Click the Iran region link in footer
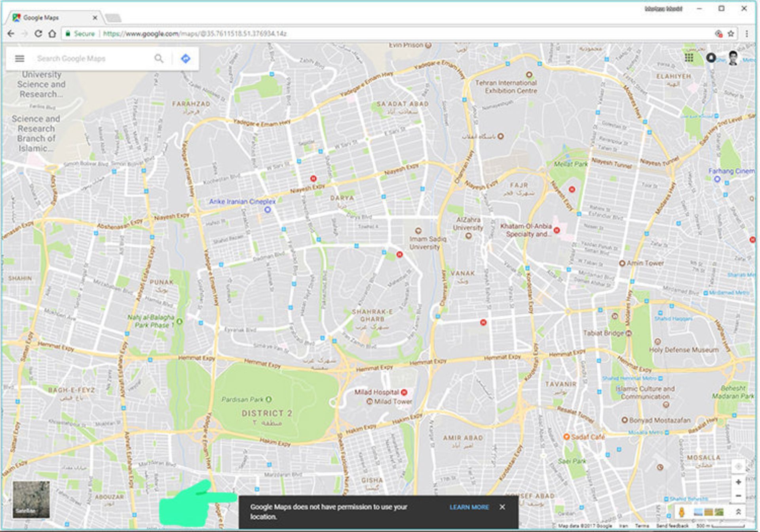The image size is (760, 532). tap(623, 526)
